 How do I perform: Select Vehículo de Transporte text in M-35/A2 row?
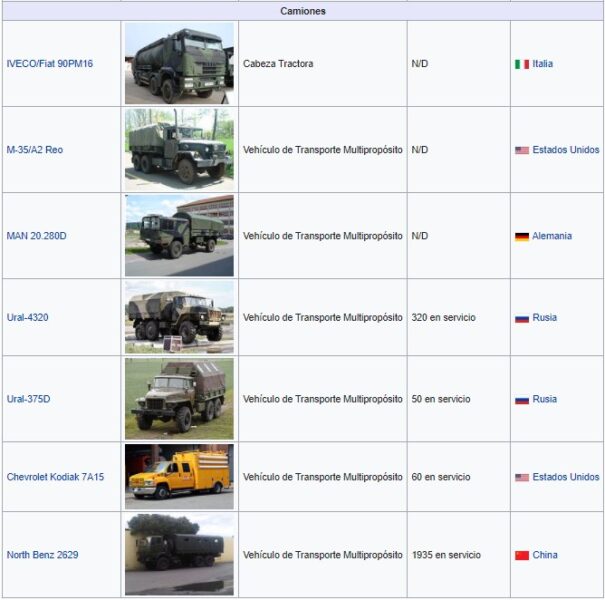pos(323,150)
